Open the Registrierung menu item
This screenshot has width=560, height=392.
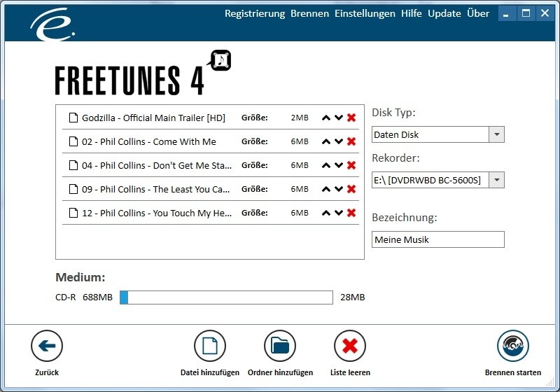click(255, 13)
